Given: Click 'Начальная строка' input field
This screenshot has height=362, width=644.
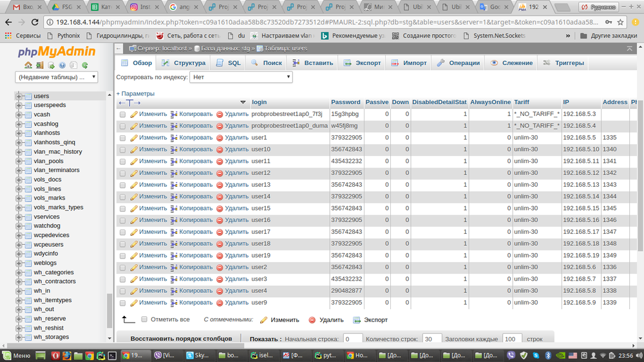Looking at the screenshot, I should pos(353,339).
